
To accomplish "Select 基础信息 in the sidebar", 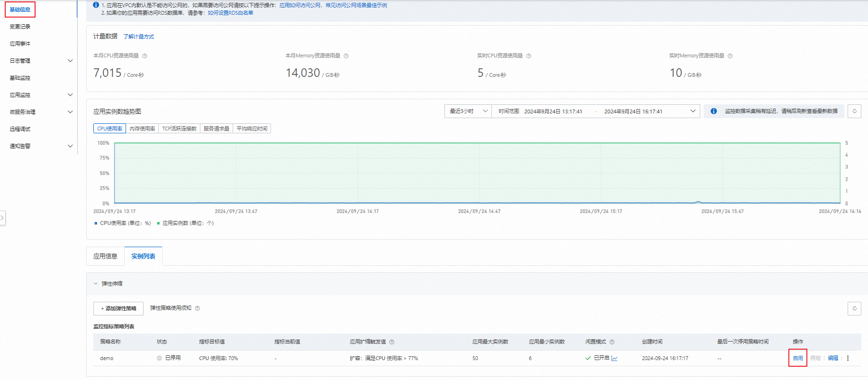I will click(20, 9).
